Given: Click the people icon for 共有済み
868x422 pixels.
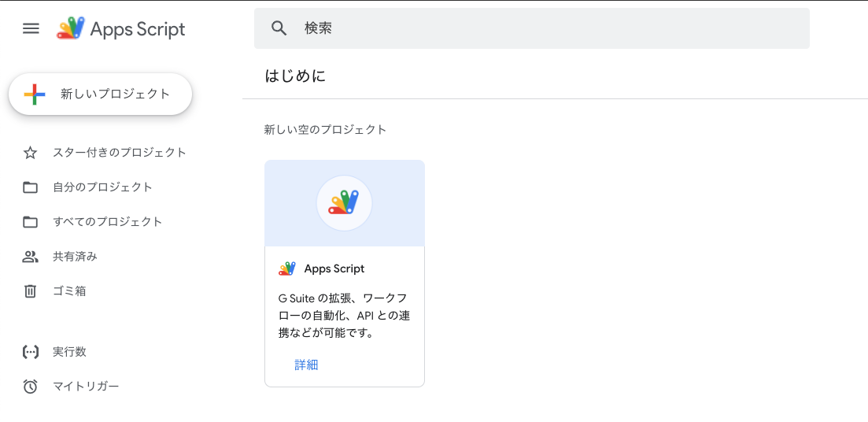Looking at the screenshot, I should [x=31, y=257].
